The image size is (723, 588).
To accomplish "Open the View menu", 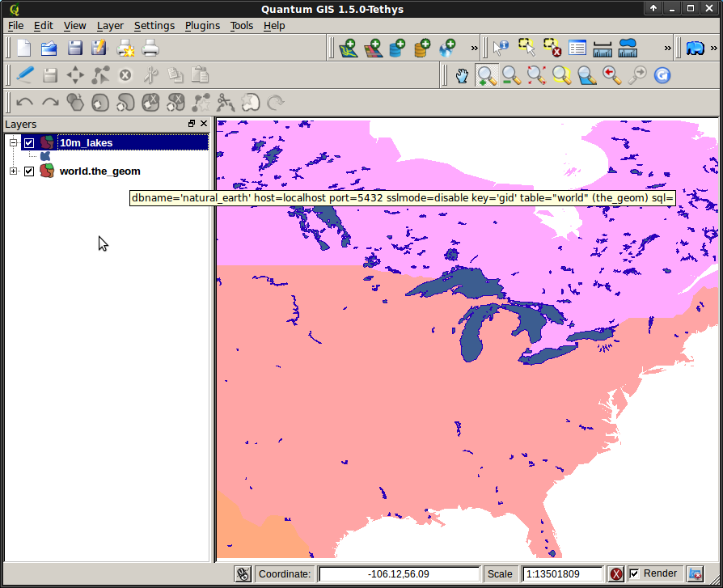I will click(74, 26).
